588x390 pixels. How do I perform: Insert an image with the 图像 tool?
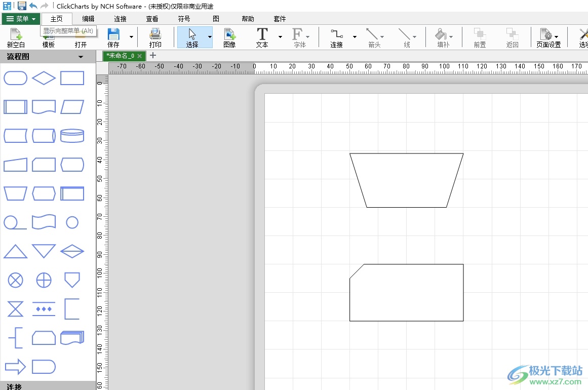click(x=229, y=37)
